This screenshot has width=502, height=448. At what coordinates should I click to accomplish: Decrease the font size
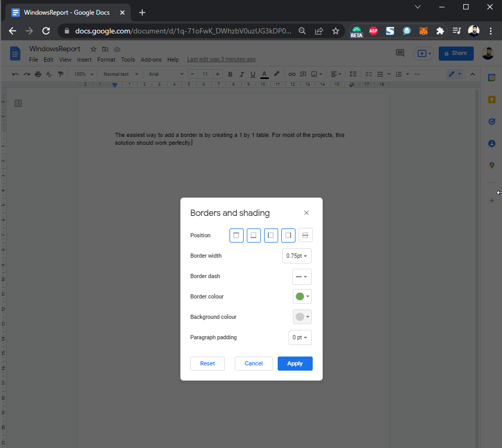(x=192, y=74)
